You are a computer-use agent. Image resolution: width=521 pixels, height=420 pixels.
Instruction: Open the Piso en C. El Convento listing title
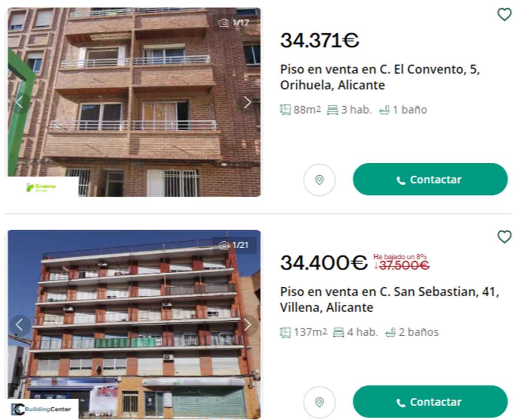(380, 77)
